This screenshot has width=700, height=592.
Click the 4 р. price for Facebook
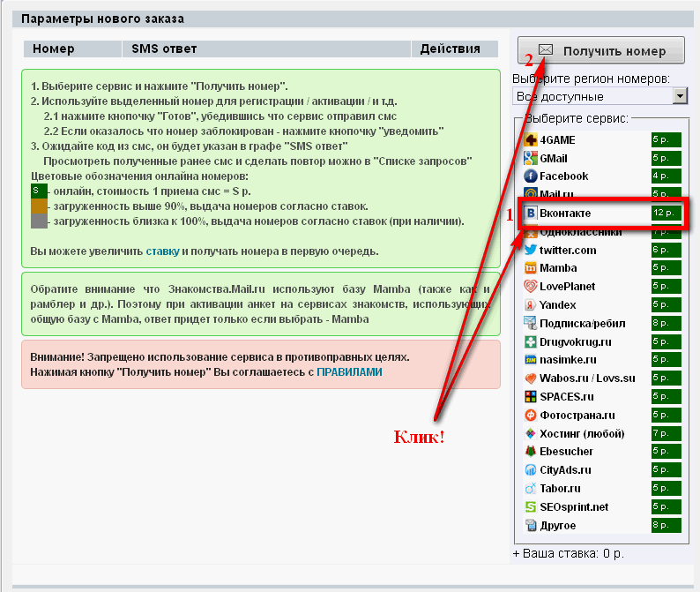click(666, 176)
